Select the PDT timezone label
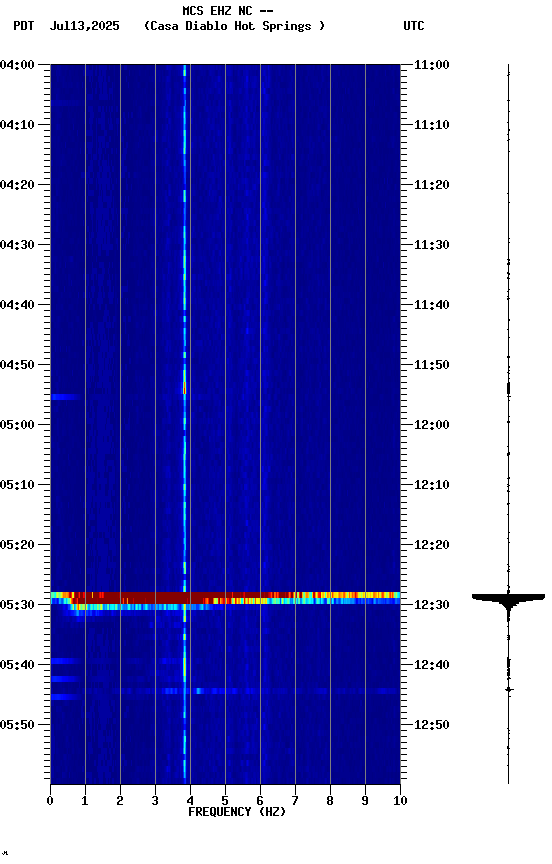The height and width of the screenshot is (864, 552). pyautogui.click(x=24, y=26)
